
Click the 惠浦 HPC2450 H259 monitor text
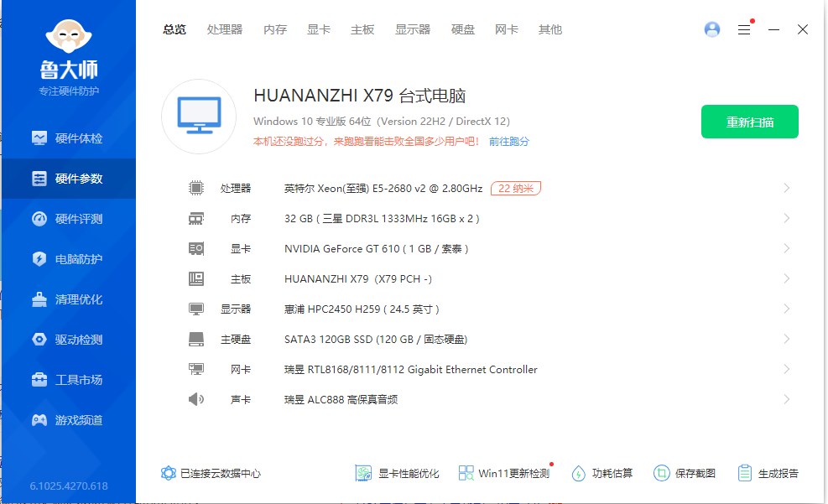point(362,309)
